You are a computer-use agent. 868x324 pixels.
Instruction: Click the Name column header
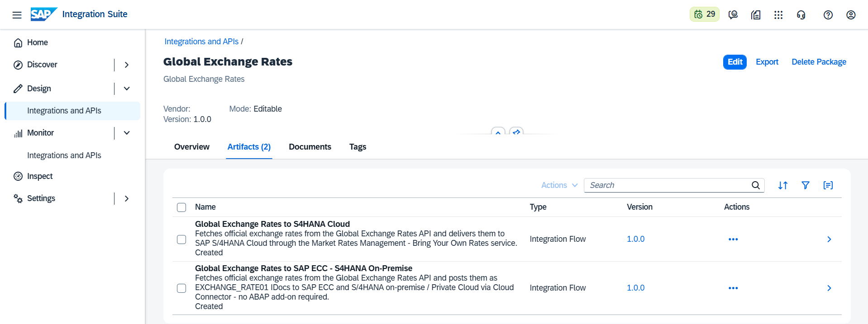click(205, 207)
